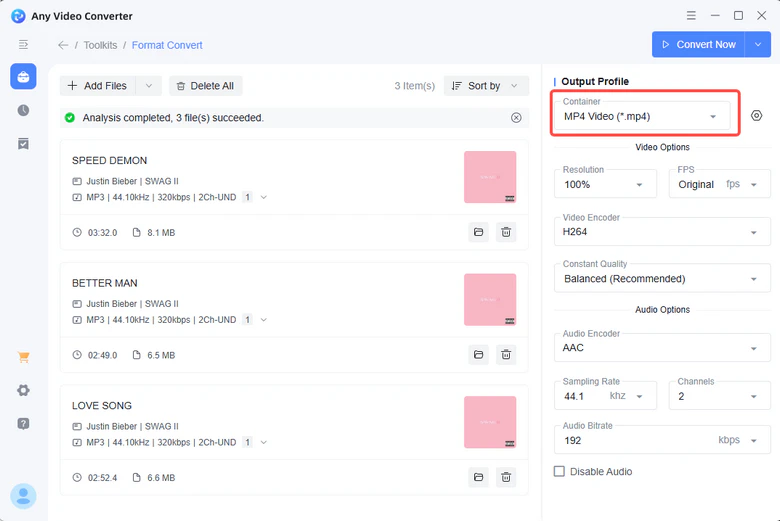The width and height of the screenshot is (780, 521).
Task: Open the Resolution dropdown
Action: coord(605,184)
